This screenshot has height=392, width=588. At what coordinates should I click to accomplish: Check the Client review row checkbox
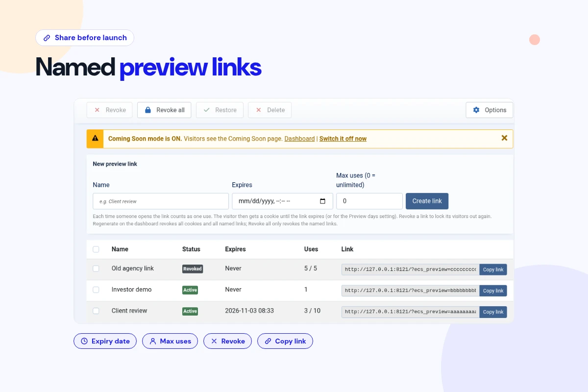[96, 311]
